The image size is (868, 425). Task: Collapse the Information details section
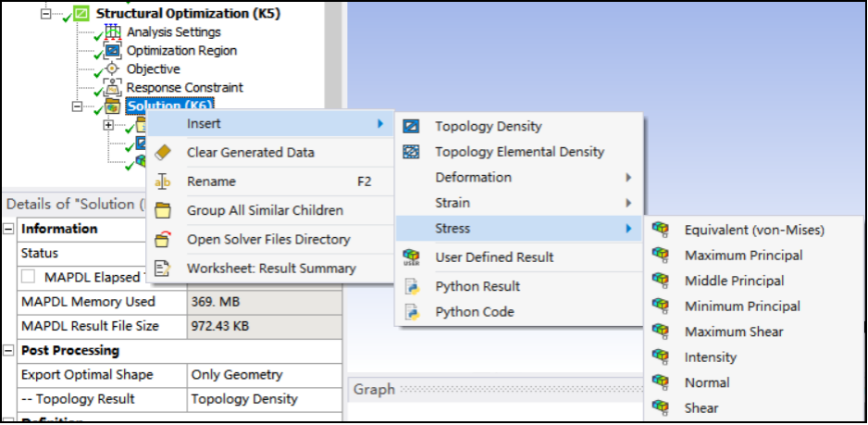click(x=9, y=229)
